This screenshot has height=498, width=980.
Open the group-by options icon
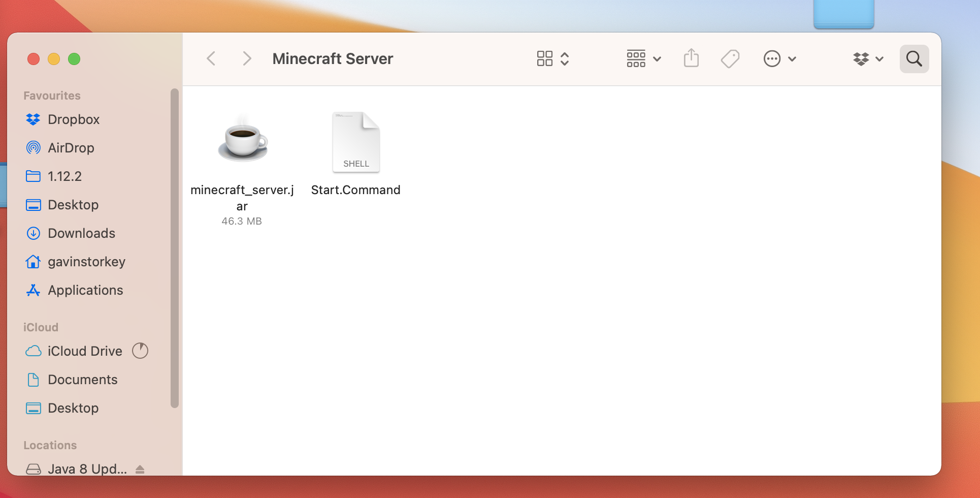[636, 59]
